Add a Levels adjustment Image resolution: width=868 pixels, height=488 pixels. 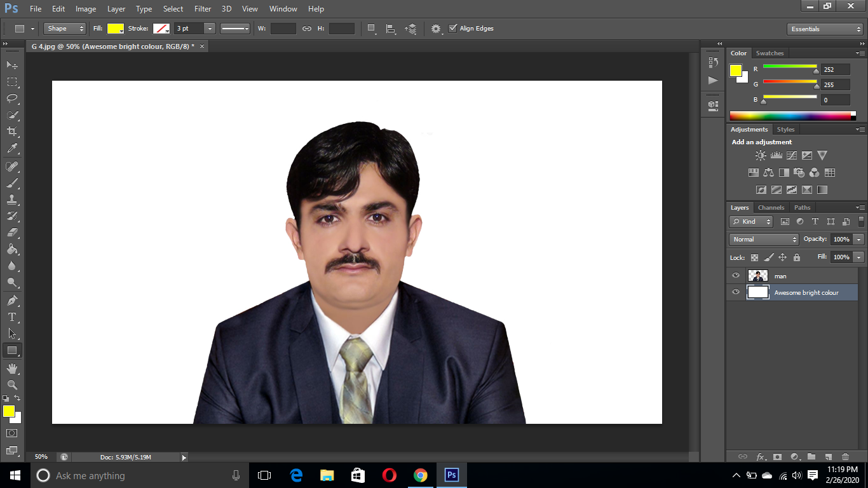point(776,154)
